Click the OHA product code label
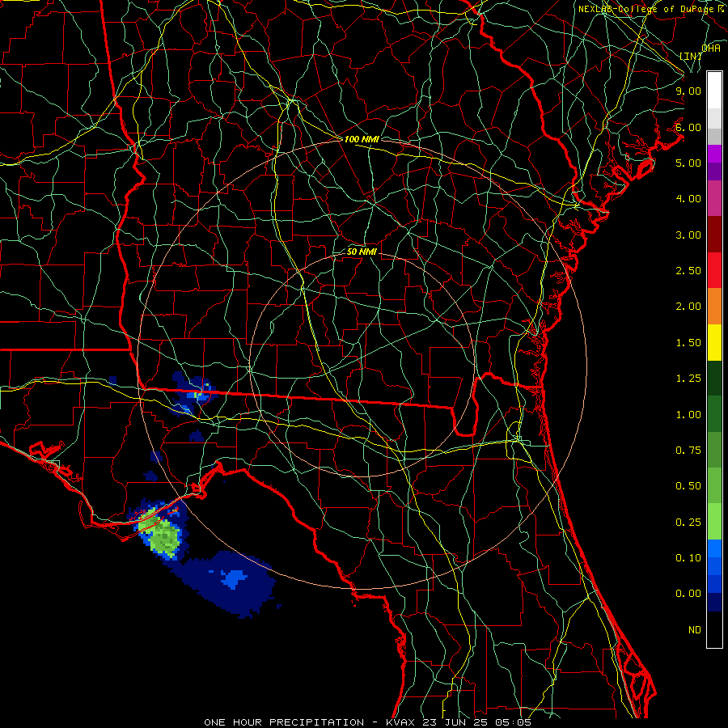This screenshot has height=728, width=728. point(711,49)
